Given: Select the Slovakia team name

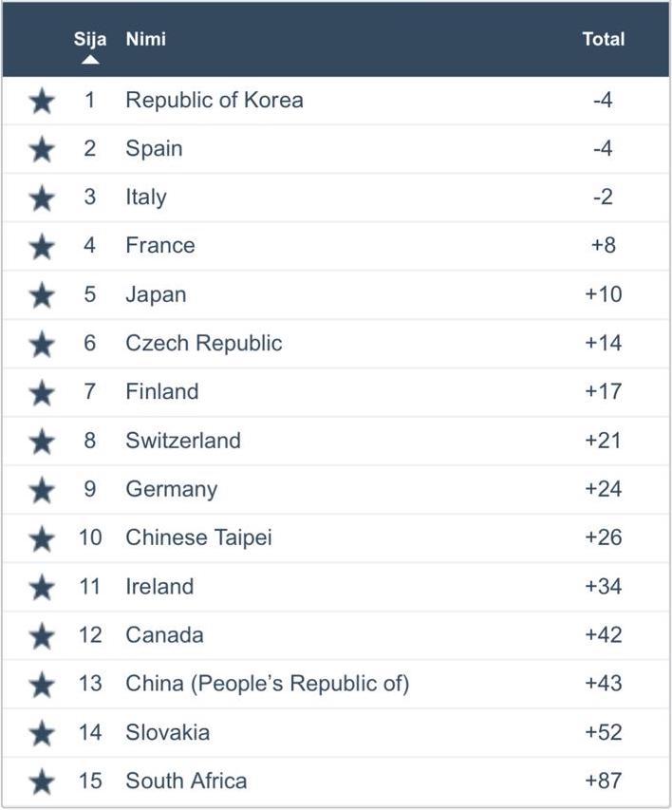Looking at the screenshot, I should 168,732.
